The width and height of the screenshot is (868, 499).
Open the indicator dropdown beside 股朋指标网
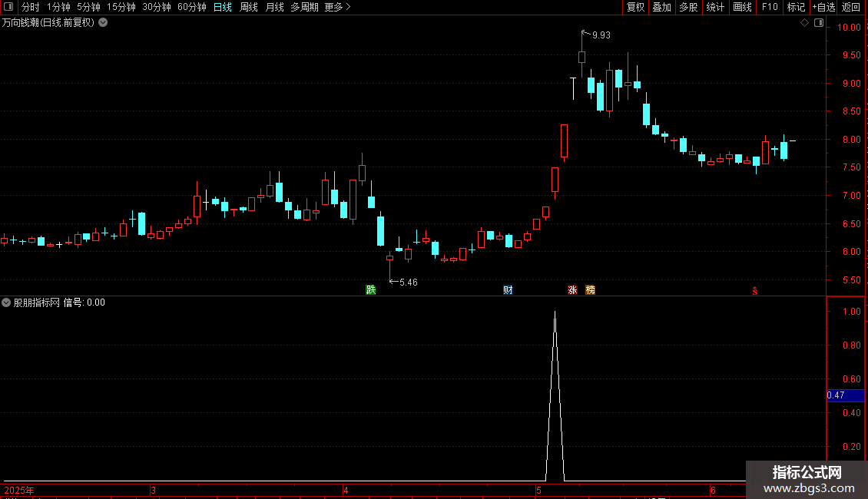click(x=6, y=302)
